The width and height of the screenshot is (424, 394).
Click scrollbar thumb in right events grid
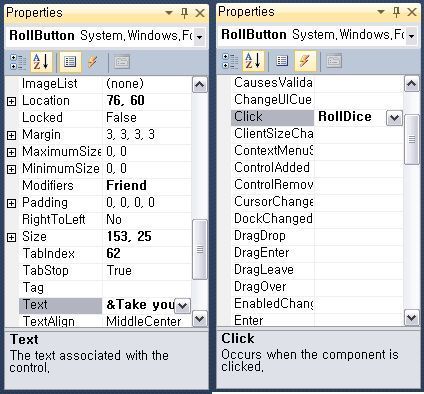point(412,139)
